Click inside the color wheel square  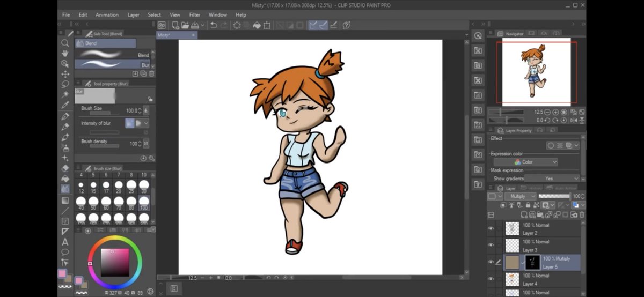[115, 262]
